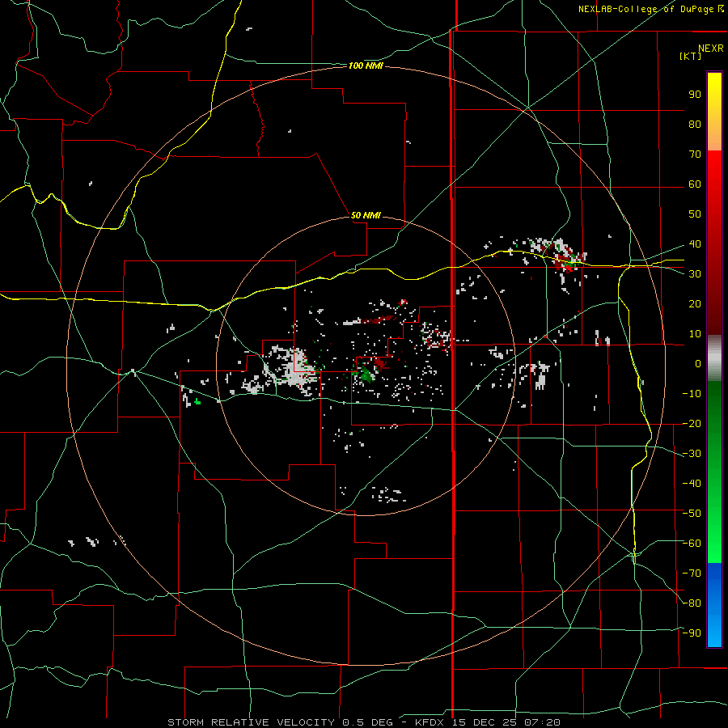Screen dimensions: 728x728
Task: Click the positive 40 scale value
Action: coord(695,243)
